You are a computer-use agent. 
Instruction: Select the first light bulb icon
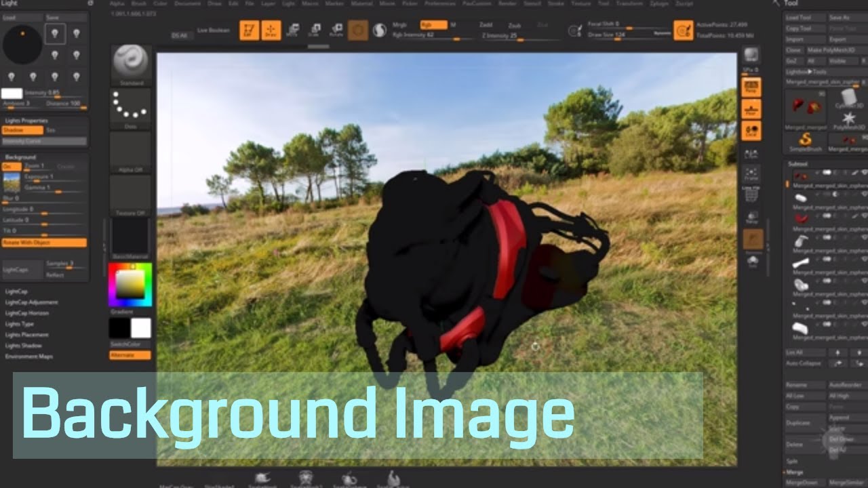54,33
